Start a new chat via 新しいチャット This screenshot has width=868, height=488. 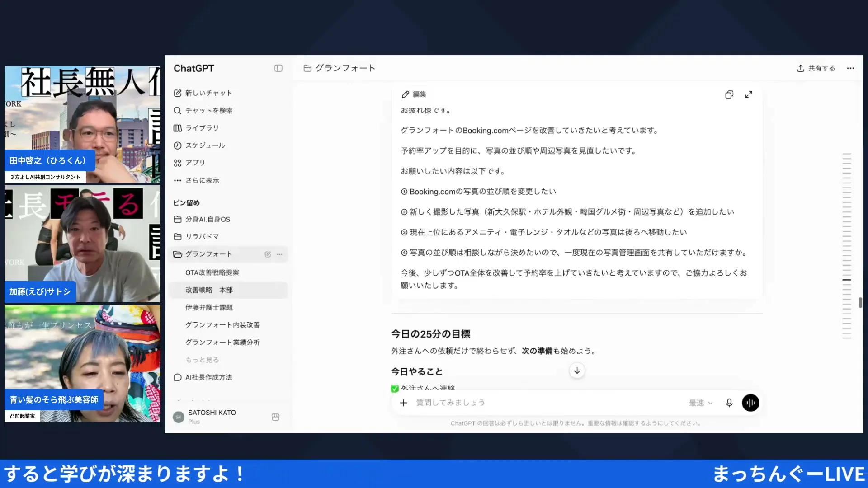(203, 93)
